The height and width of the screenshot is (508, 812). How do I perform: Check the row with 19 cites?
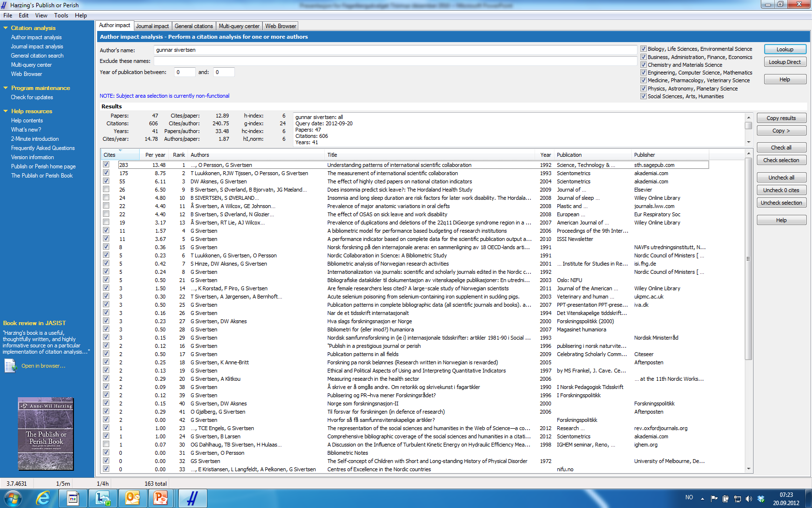tap(106, 222)
